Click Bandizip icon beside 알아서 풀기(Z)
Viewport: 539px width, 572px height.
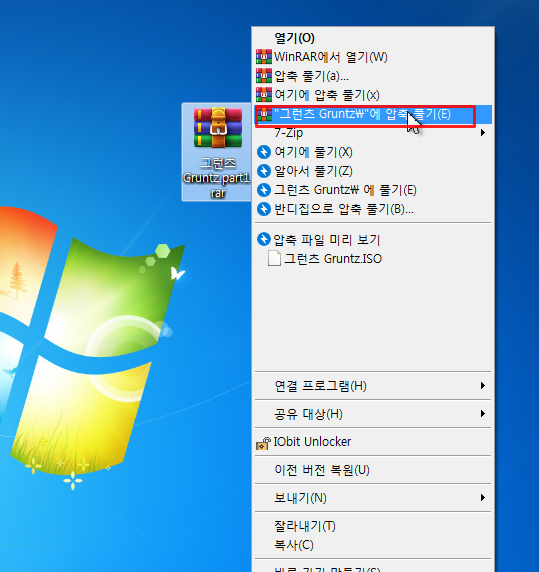click(x=264, y=171)
